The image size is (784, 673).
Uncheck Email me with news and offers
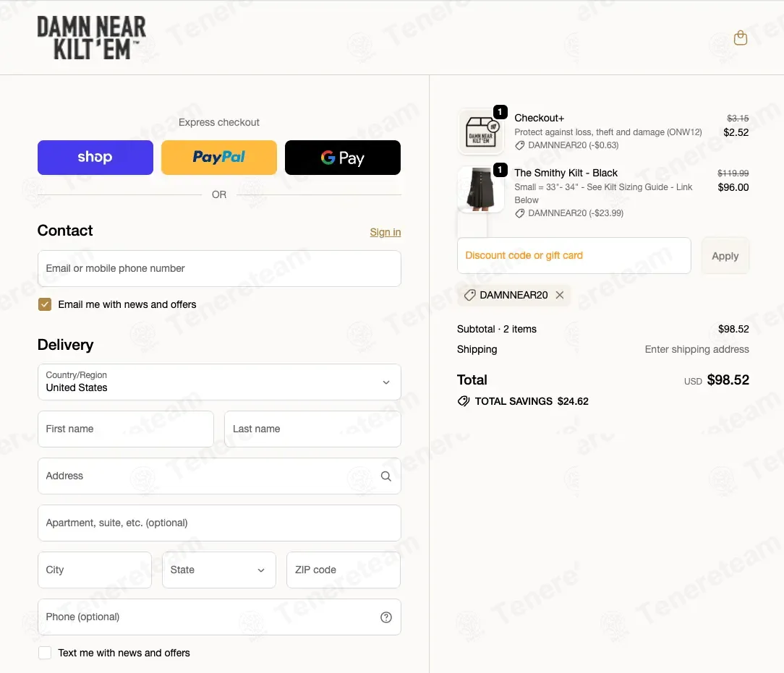[x=45, y=304]
